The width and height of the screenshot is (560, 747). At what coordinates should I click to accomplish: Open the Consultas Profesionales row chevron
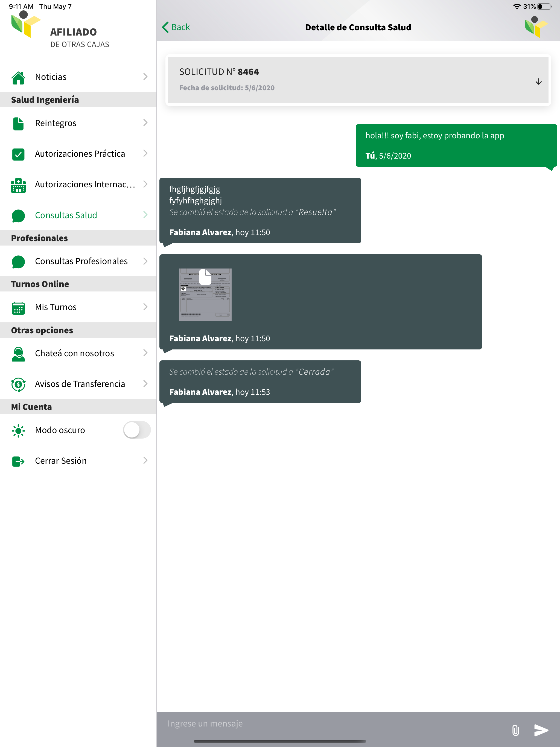point(145,261)
